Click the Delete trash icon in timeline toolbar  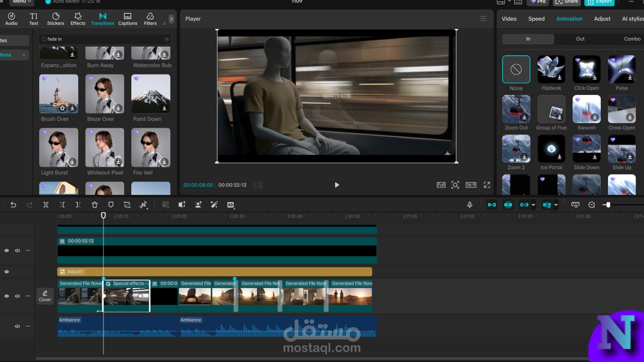[95, 205]
